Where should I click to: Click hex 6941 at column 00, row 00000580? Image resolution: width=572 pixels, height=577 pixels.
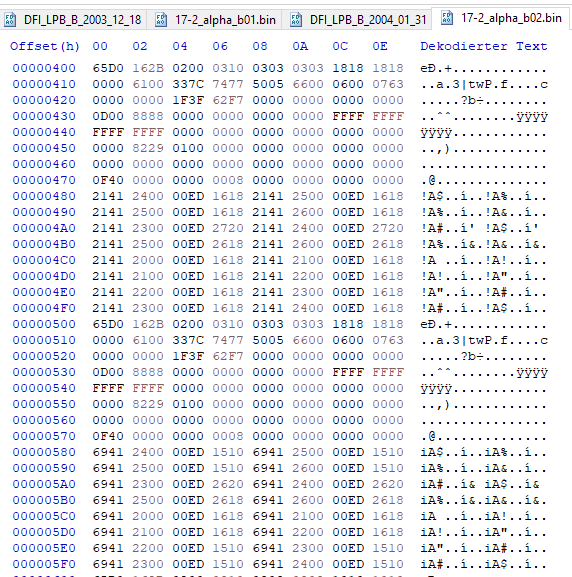coord(108,452)
